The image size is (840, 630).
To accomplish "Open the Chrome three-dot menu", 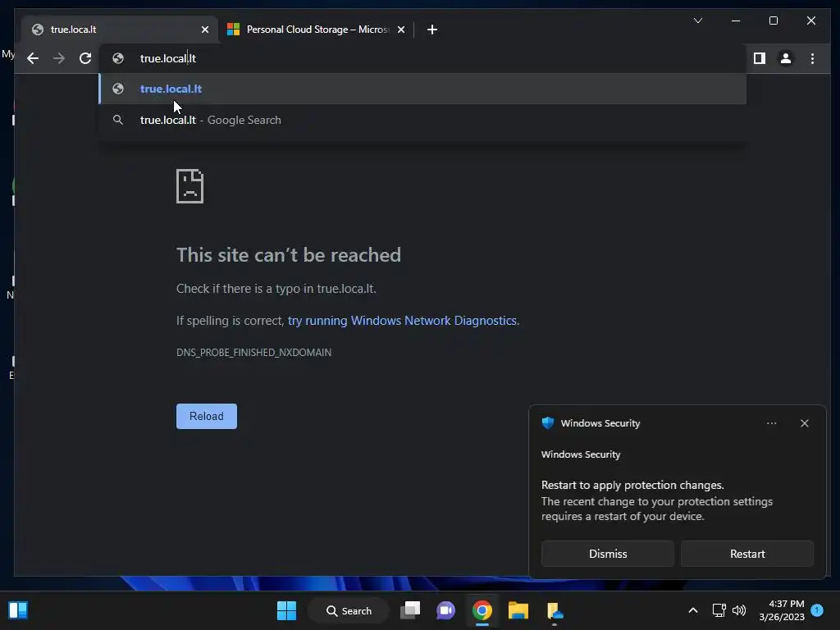I will (x=812, y=58).
